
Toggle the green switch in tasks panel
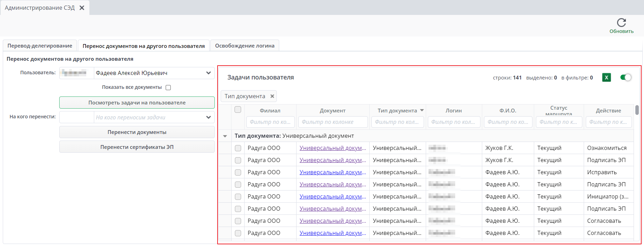click(626, 77)
